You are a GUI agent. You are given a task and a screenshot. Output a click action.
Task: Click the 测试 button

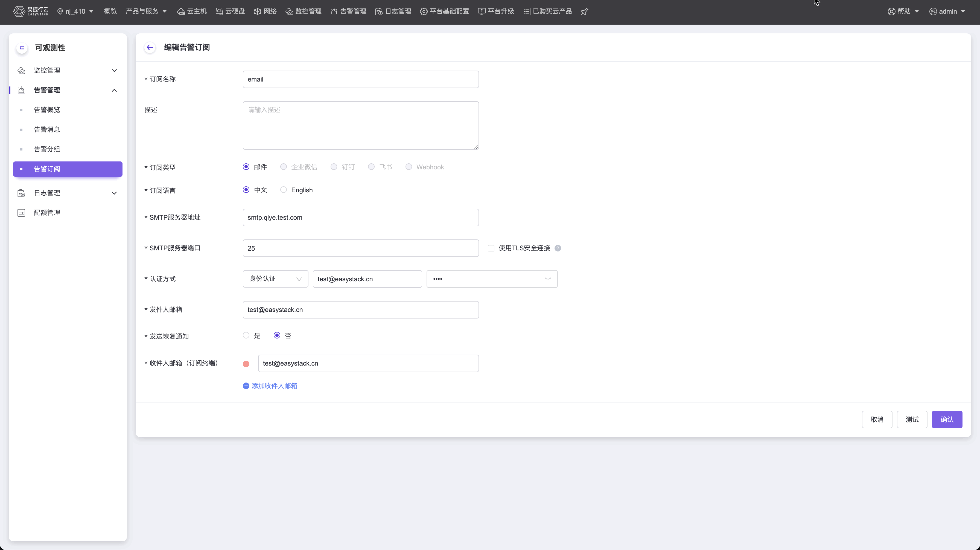[912, 419]
